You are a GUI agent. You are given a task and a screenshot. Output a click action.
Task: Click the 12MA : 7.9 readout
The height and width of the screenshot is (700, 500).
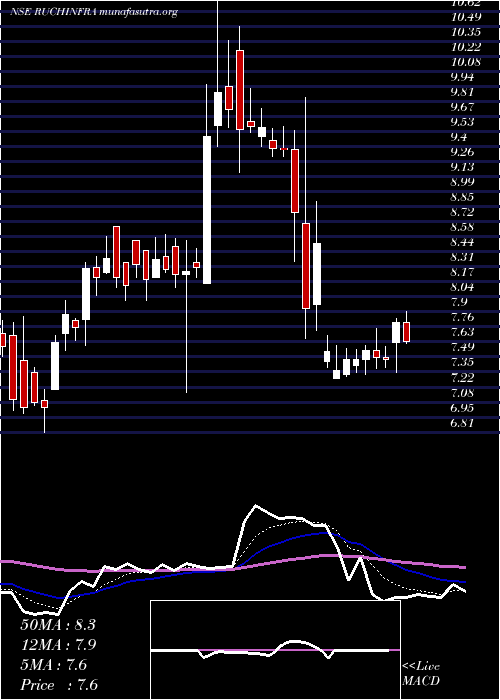click(58, 645)
